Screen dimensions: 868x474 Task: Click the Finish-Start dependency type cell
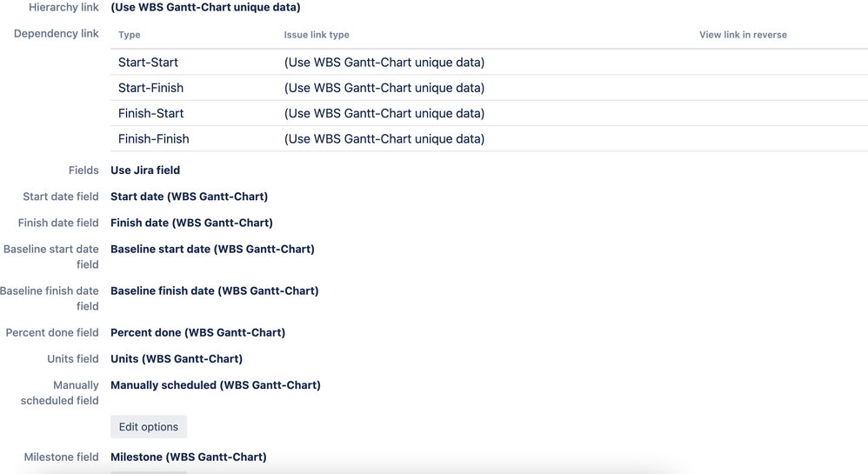(150, 113)
